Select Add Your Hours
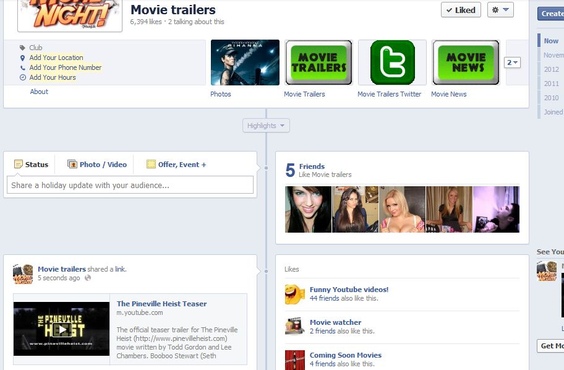This screenshot has width=564, height=370. [53, 77]
